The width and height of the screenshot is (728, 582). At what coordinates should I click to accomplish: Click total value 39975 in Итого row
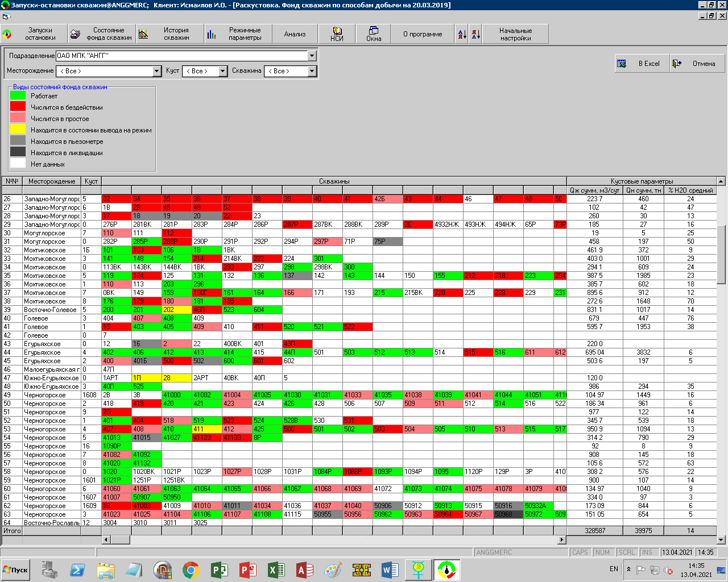click(x=644, y=531)
